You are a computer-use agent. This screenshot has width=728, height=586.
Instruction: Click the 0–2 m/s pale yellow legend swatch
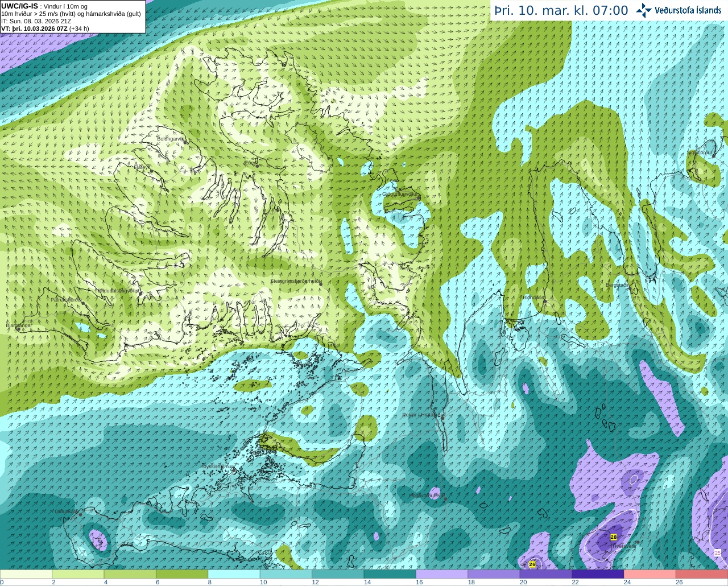click(26, 574)
